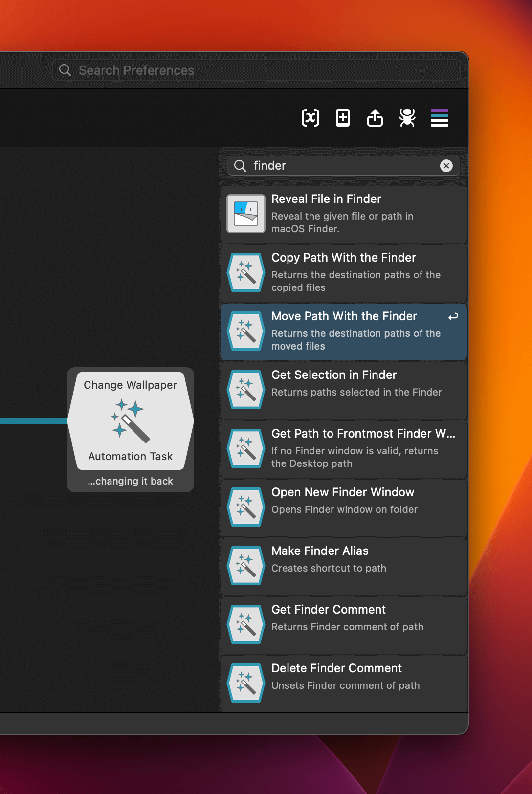532x794 pixels.
Task: Click the Make Finder Alias icon
Action: pos(246,566)
